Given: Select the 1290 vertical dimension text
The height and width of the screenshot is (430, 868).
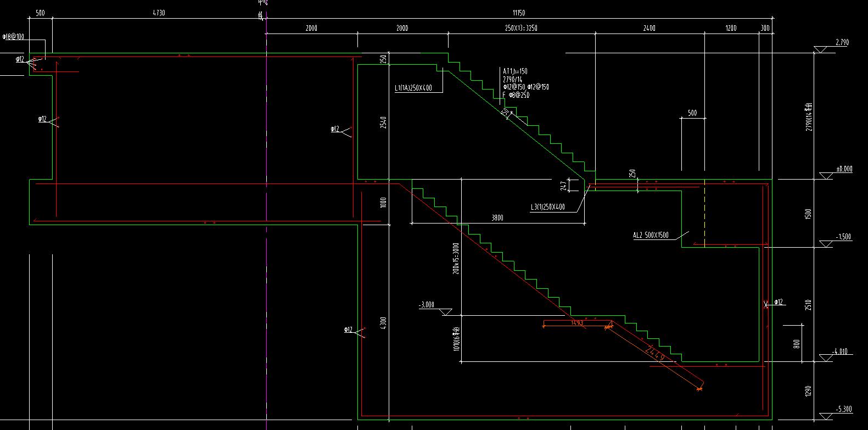Looking at the screenshot, I should coord(808,391).
